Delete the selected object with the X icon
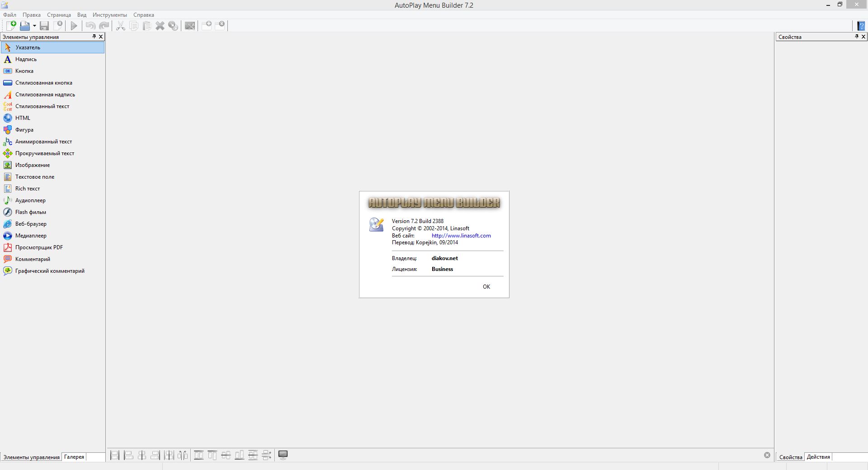Viewport: 868px width, 470px height. tap(160, 26)
